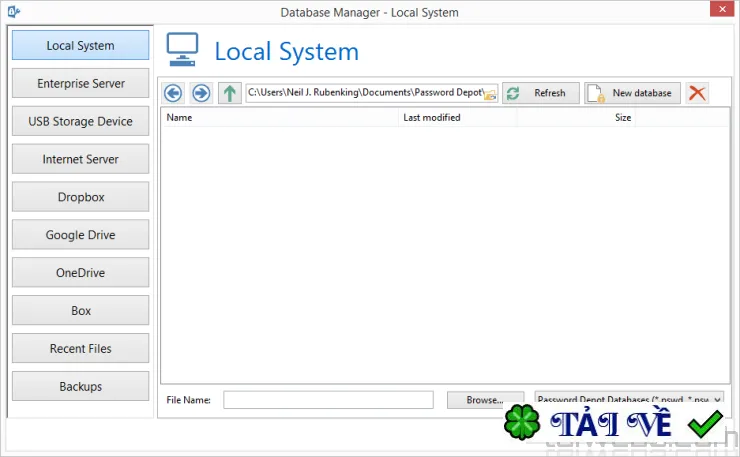Select Google Drive location
740x457 pixels.
pyautogui.click(x=81, y=235)
